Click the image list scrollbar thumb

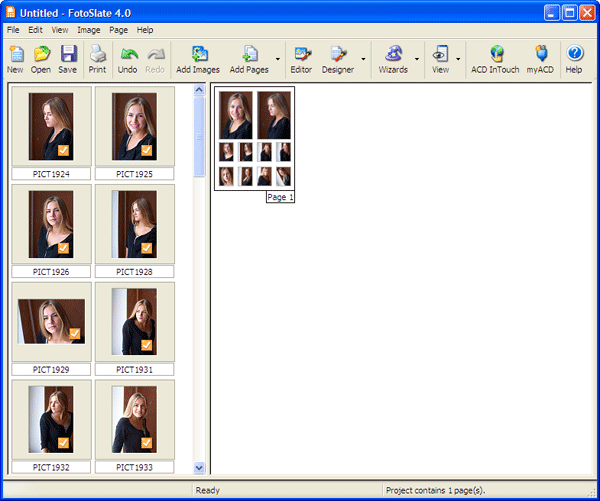pyautogui.click(x=199, y=137)
